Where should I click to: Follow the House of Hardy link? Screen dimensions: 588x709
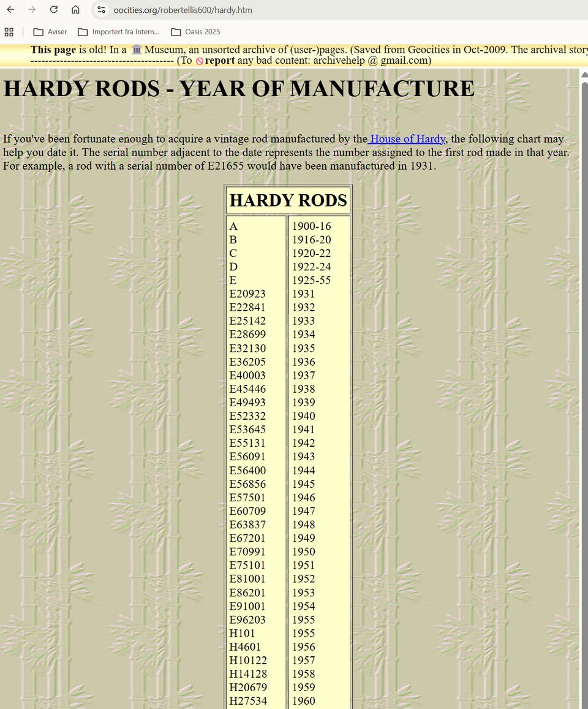[x=408, y=139]
